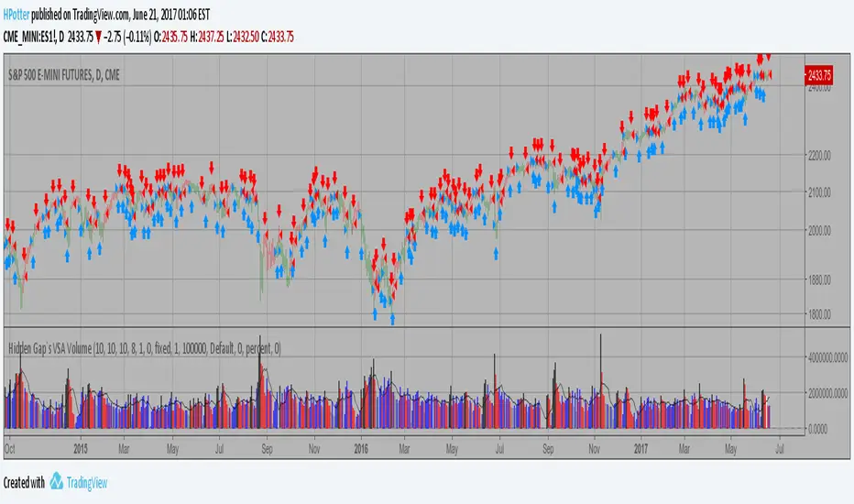
Task: Click the 2000.00 price axis label
Action: coord(819,231)
